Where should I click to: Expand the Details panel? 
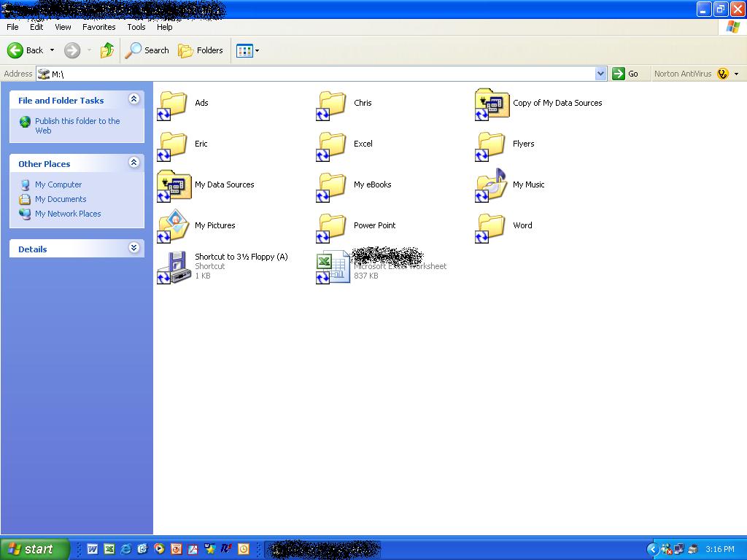click(133, 248)
